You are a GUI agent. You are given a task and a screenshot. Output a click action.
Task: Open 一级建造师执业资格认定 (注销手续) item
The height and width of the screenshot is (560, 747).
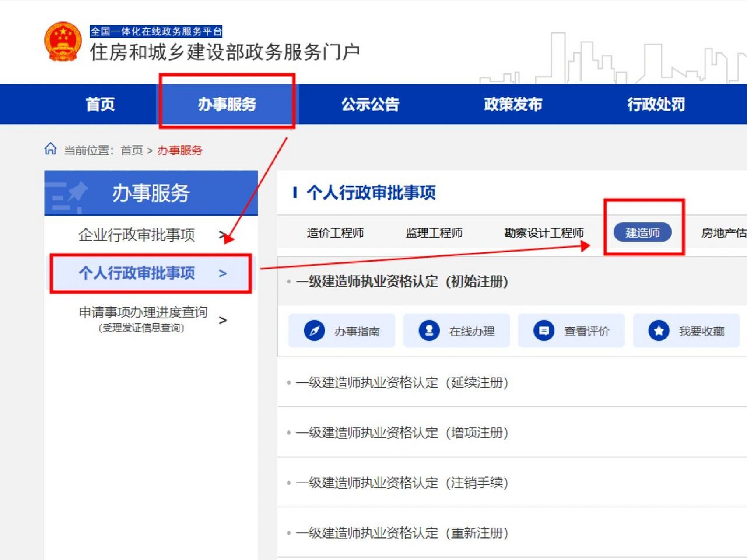click(402, 483)
